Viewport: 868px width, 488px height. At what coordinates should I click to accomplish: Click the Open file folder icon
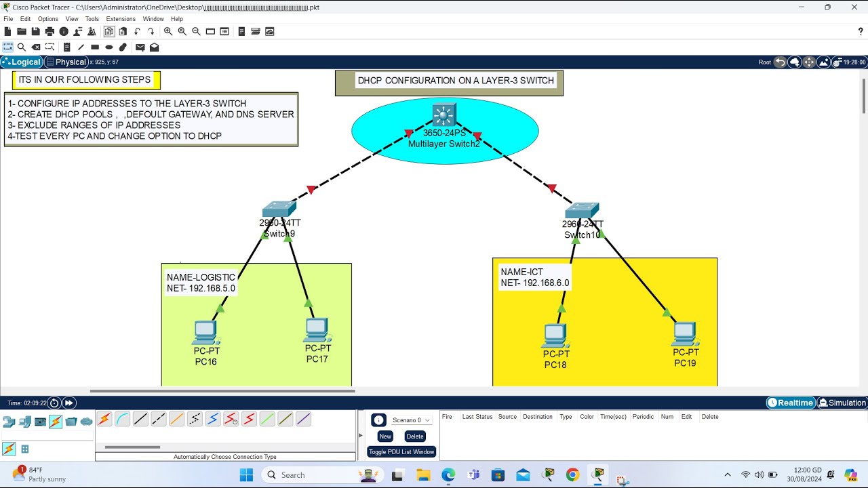pyautogui.click(x=22, y=31)
